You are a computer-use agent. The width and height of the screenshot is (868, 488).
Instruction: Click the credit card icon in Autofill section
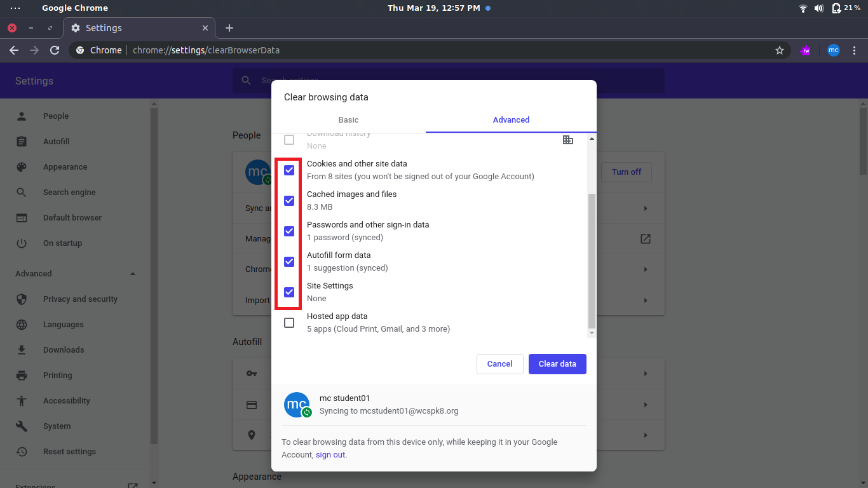252,405
